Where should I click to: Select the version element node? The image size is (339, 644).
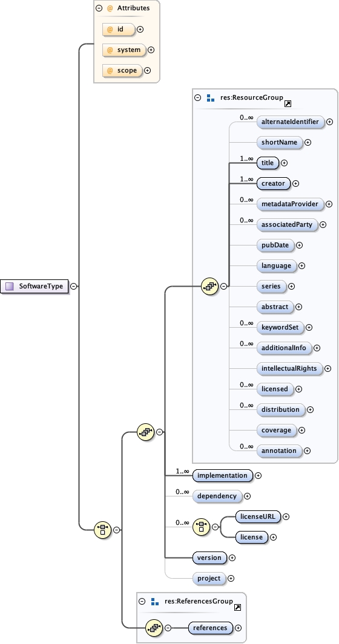point(210,558)
